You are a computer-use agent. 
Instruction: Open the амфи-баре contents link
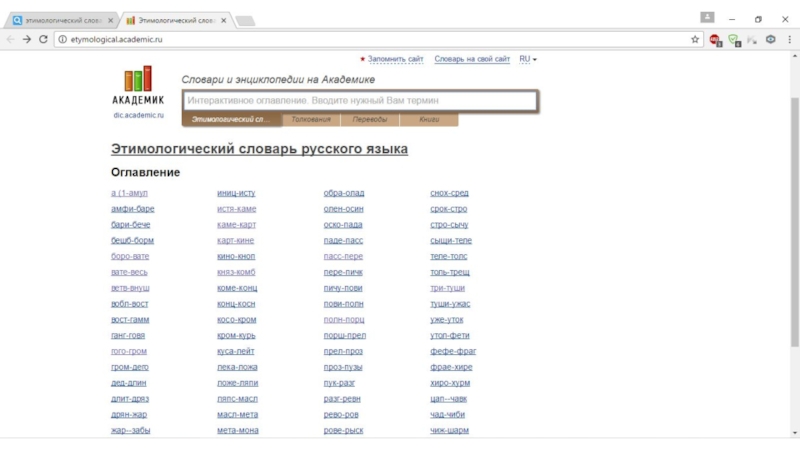pyautogui.click(x=132, y=209)
